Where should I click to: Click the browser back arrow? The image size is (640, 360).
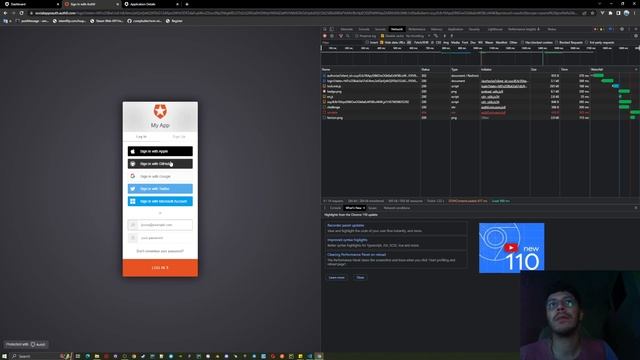pos(5,13)
